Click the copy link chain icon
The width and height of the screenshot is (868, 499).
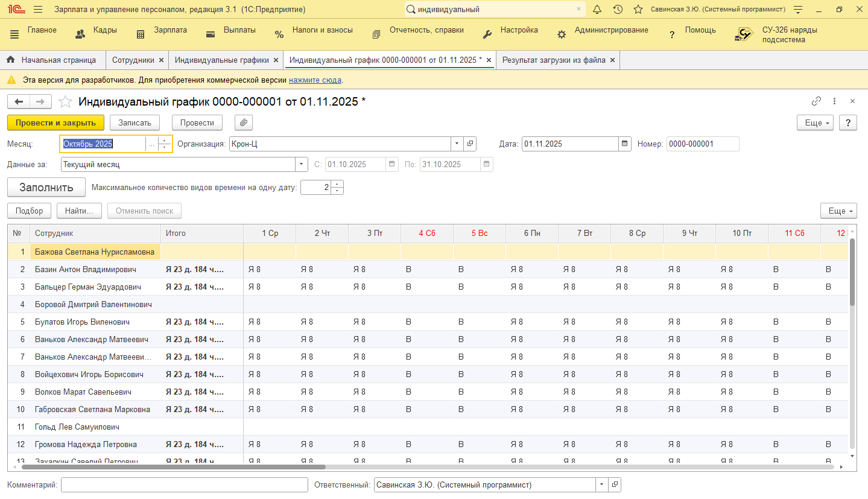click(x=816, y=101)
